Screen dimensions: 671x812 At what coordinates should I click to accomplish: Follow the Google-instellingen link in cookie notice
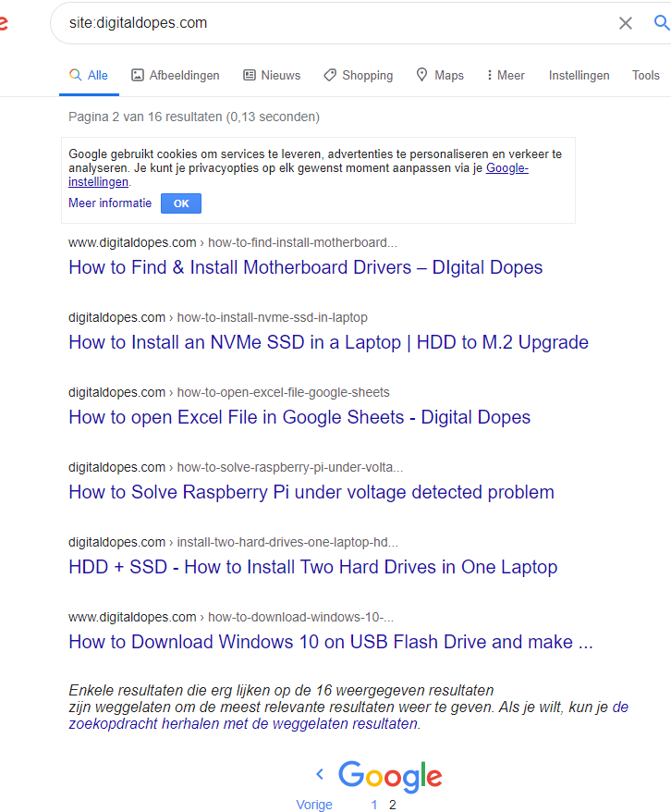(x=507, y=167)
